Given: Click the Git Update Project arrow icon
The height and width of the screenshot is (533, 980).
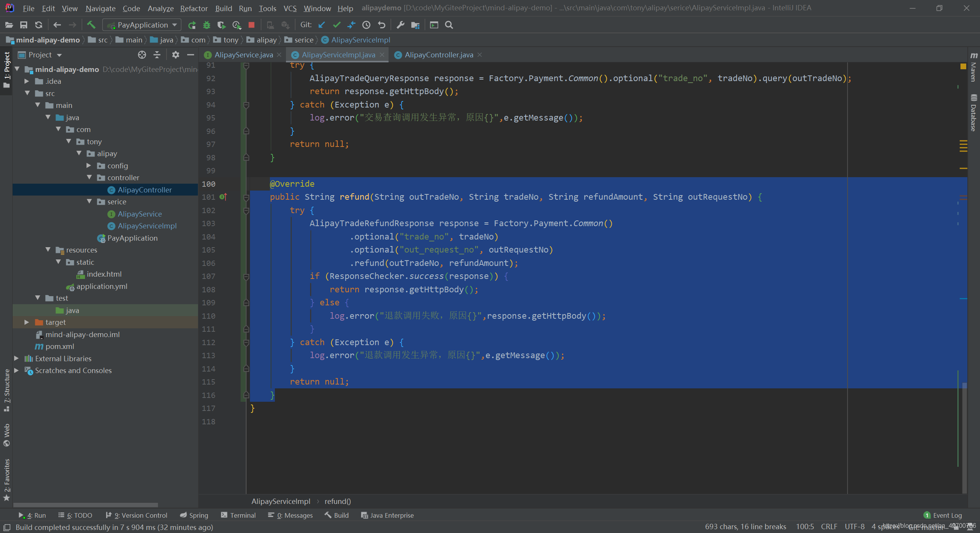Looking at the screenshot, I should [322, 25].
